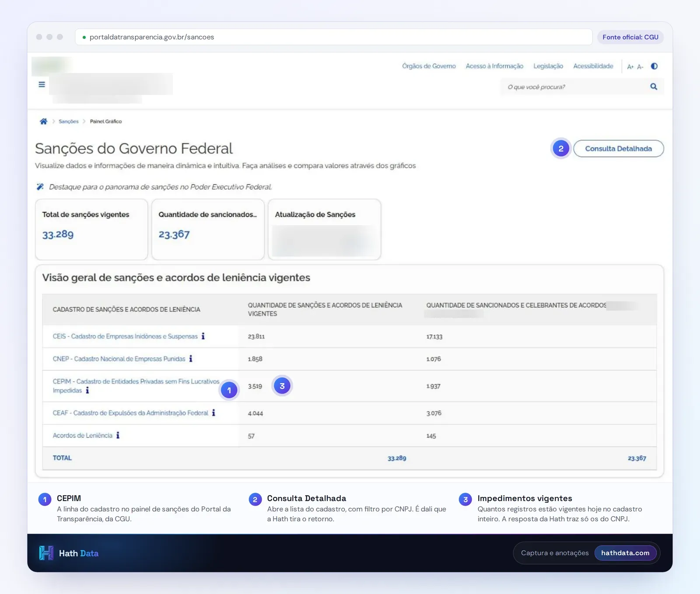
Task: Toggle high contrast icon
Action: 654,66
